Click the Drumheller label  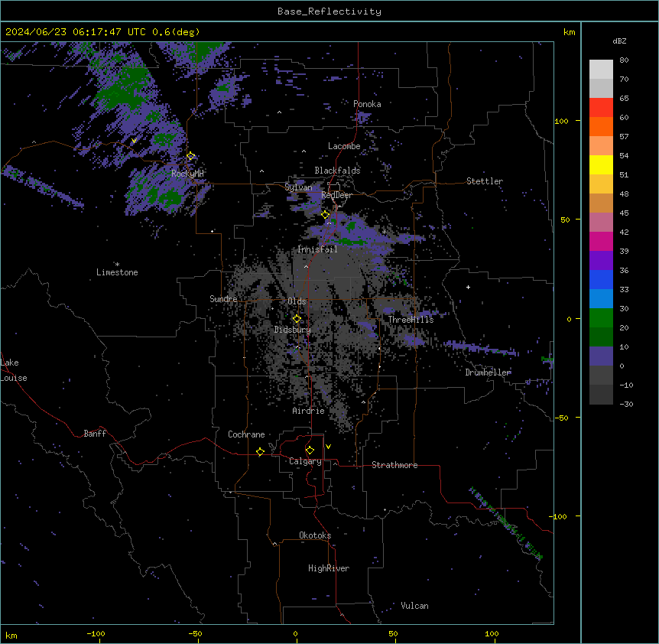(x=488, y=372)
